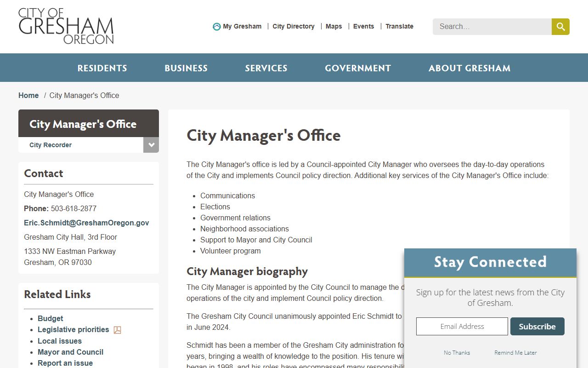Click the City Manager's Office breadcrumb text

coord(84,95)
